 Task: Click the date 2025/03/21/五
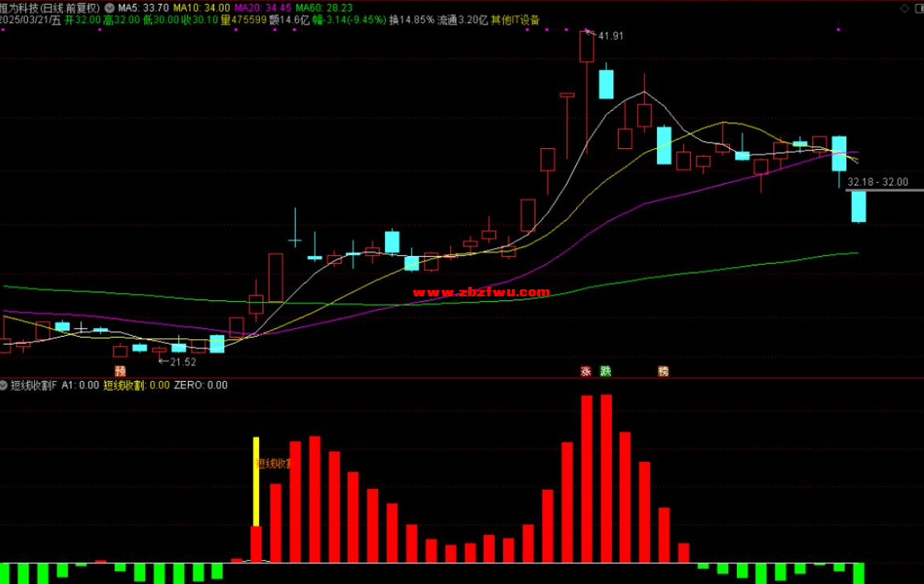[x=31, y=20]
